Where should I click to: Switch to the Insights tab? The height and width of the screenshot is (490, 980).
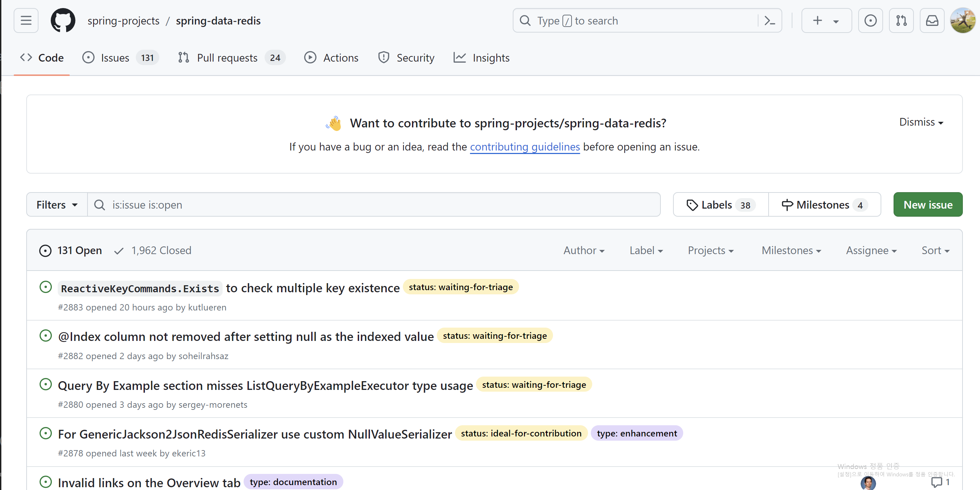[x=481, y=58]
